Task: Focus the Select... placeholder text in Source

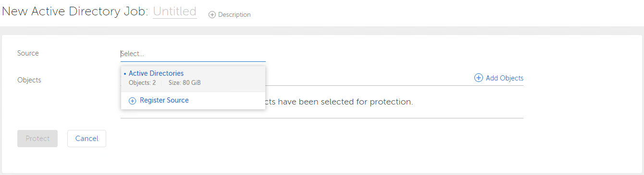Action: click(132, 54)
